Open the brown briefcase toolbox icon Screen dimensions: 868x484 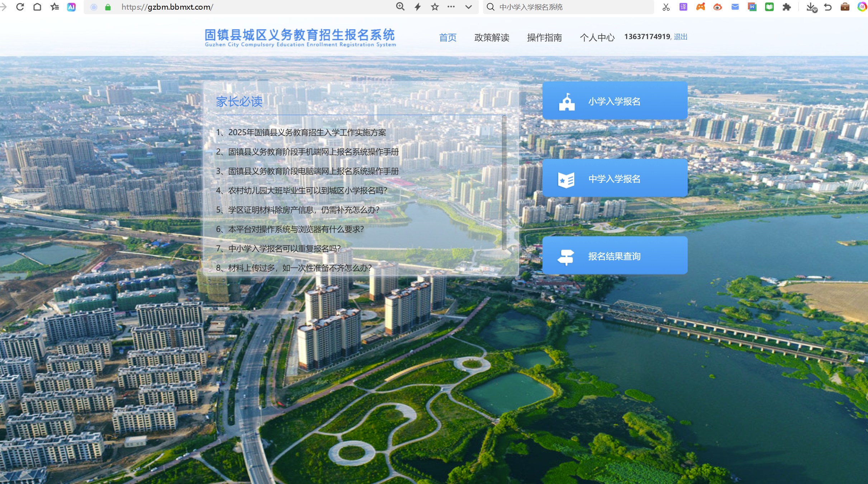(845, 7)
